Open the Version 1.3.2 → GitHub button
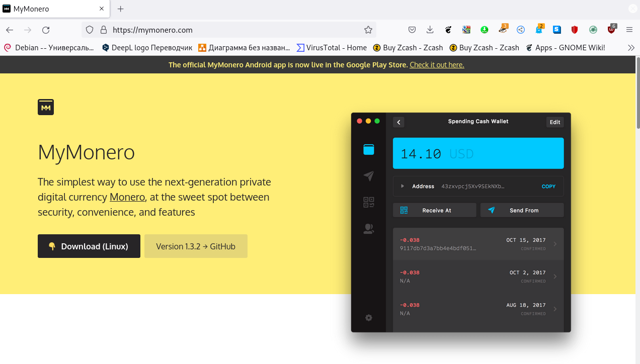Image resolution: width=640 pixels, height=364 pixels. coord(196,246)
